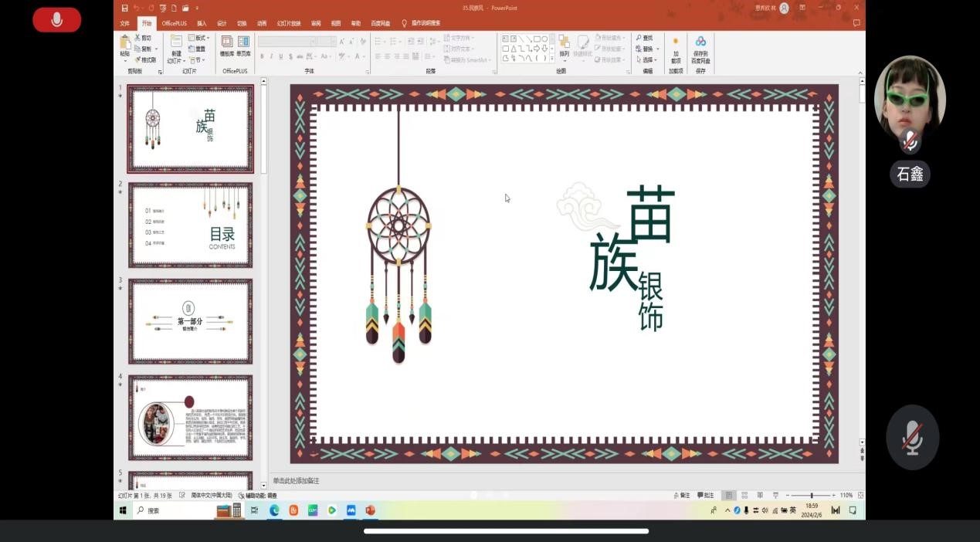Click the Find button in editing group
Image resolution: width=980 pixels, height=542 pixels.
(644, 38)
